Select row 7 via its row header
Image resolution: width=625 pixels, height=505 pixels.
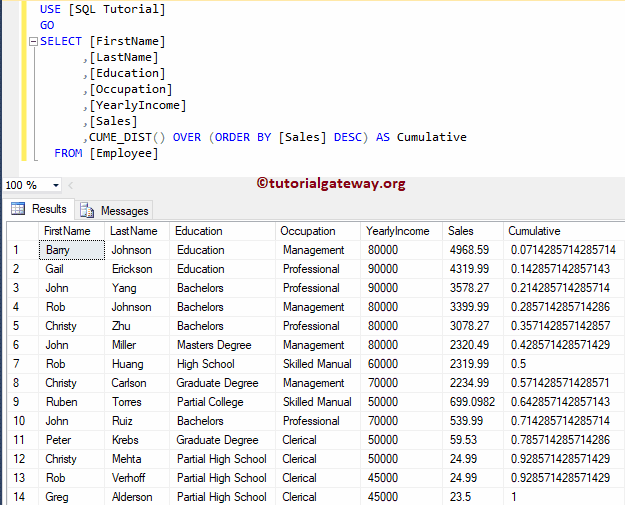(20, 364)
